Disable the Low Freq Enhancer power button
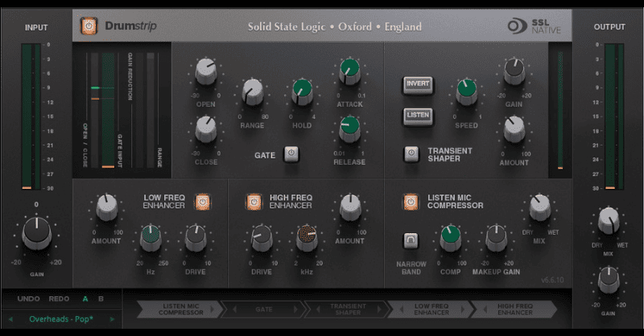Image resolution: width=644 pixels, height=336 pixels. point(203,202)
